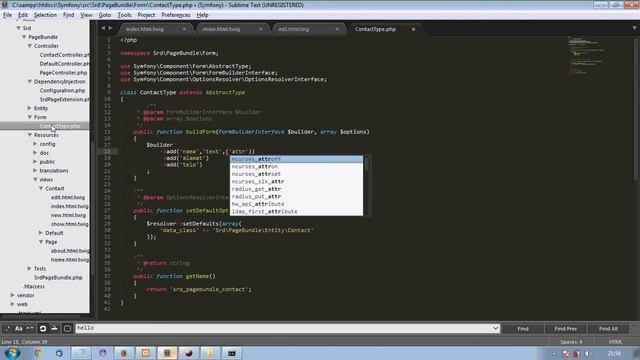Screen dimensions: 640x360
Task: Collapse the Srd folder
Action: pyautogui.click(x=18, y=28)
